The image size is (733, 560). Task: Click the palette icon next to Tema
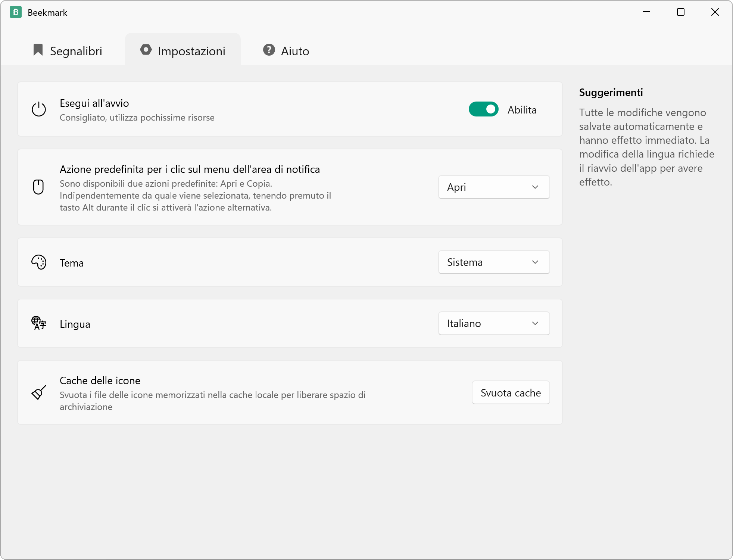click(x=39, y=262)
